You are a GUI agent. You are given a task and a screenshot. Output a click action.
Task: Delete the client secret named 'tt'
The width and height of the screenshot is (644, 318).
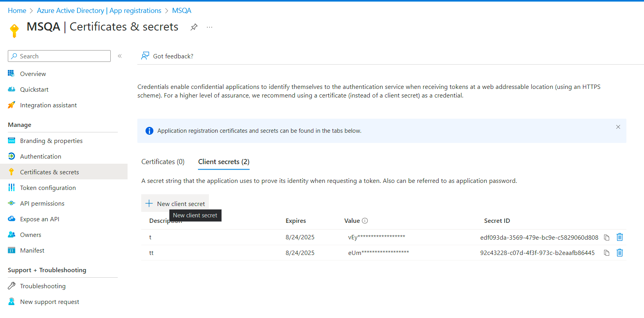620,253
